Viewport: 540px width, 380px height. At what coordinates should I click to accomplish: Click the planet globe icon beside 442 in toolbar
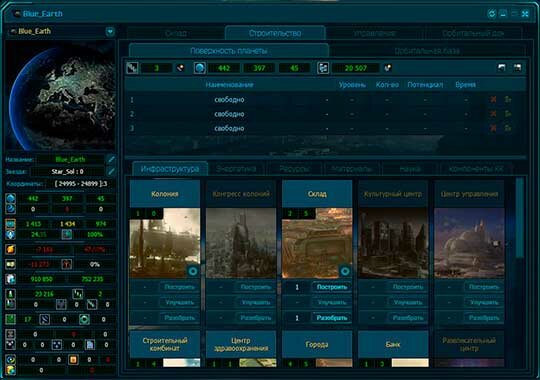coord(199,68)
